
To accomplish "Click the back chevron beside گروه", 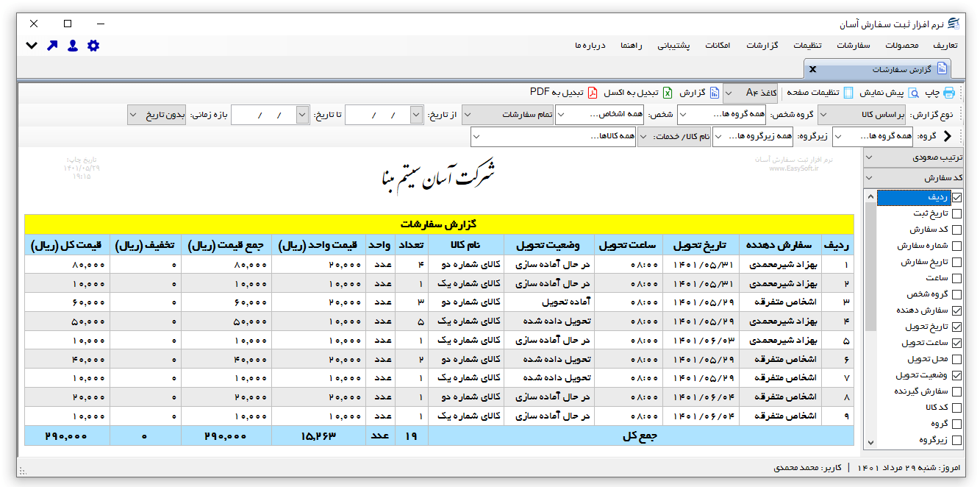I will [x=948, y=136].
